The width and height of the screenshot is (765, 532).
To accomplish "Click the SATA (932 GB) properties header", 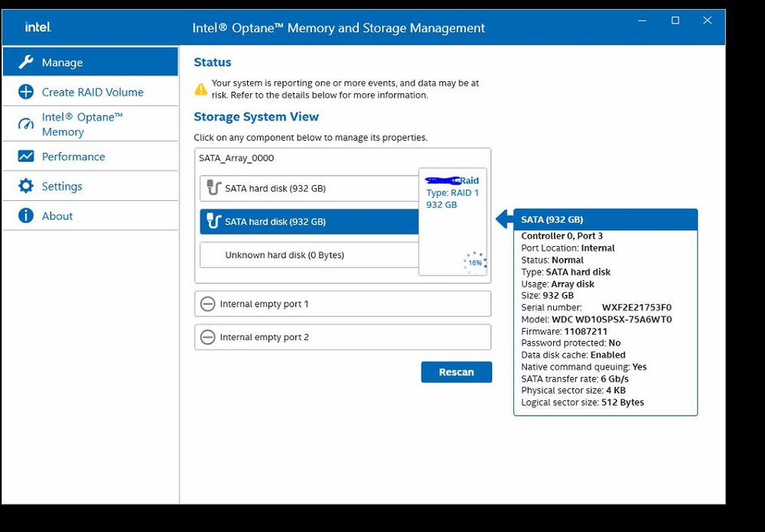I will point(605,219).
